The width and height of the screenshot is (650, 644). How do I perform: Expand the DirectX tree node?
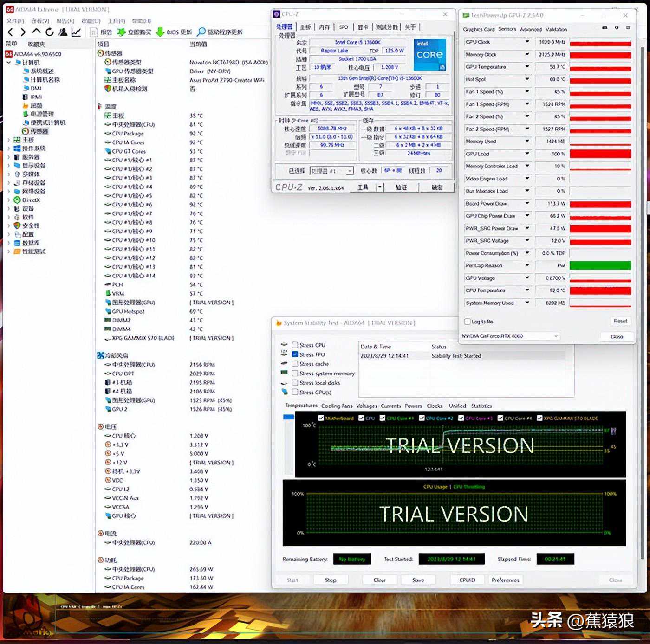point(9,200)
